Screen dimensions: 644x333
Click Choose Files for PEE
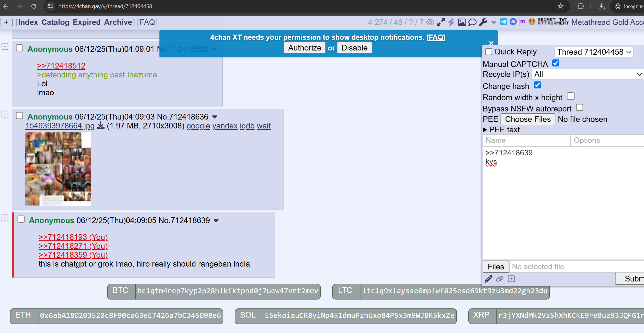528,119
